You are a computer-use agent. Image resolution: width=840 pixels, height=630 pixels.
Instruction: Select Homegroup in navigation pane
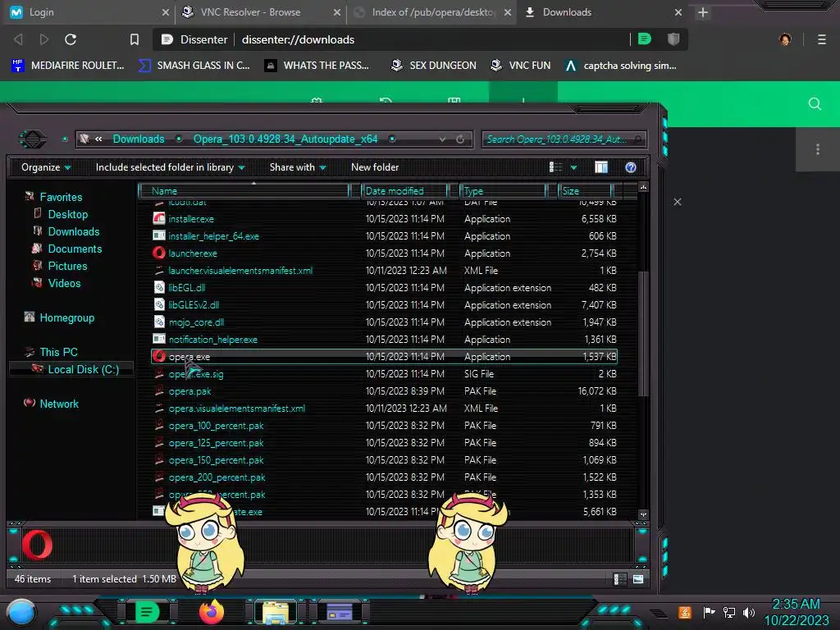[67, 317]
